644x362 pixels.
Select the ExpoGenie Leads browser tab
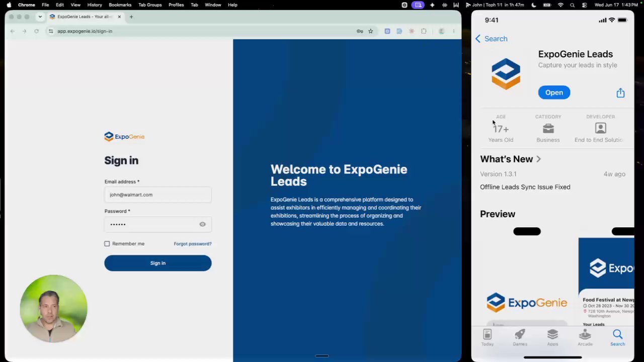[86, 17]
